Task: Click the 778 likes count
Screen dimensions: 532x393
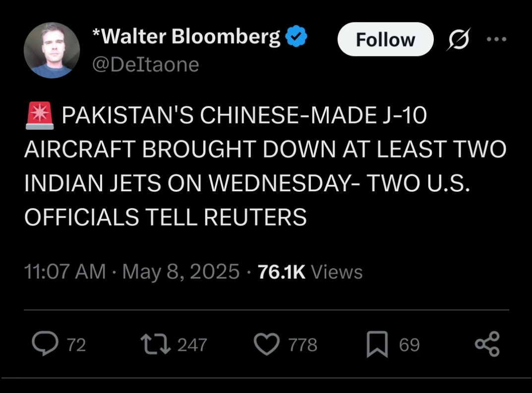Action: click(302, 345)
